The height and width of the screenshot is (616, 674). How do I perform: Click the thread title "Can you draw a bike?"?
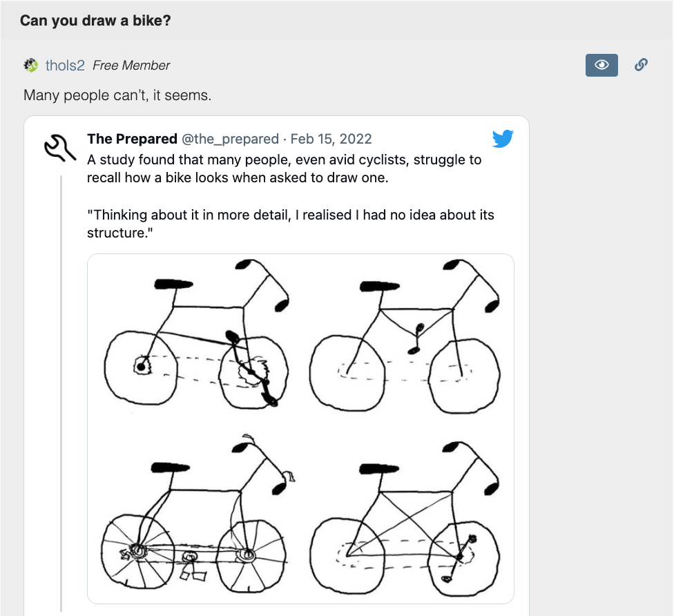click(x=95, y=21)
